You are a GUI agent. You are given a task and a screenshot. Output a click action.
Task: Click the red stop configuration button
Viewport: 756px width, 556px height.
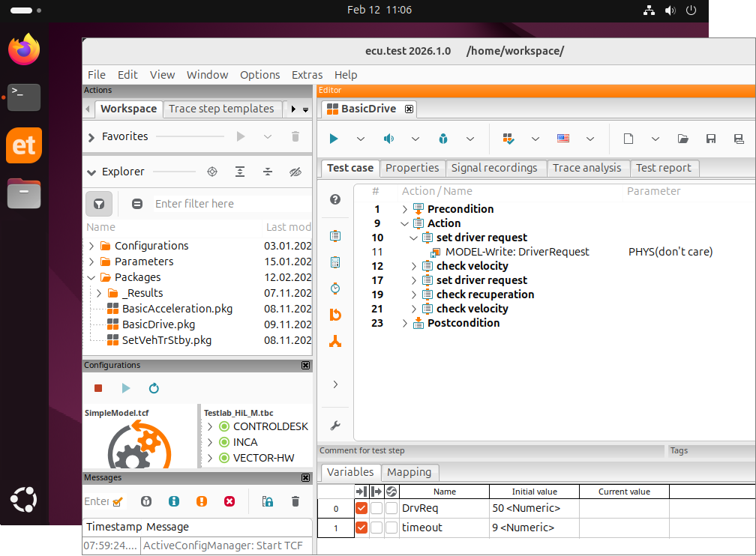coord(98,388)
